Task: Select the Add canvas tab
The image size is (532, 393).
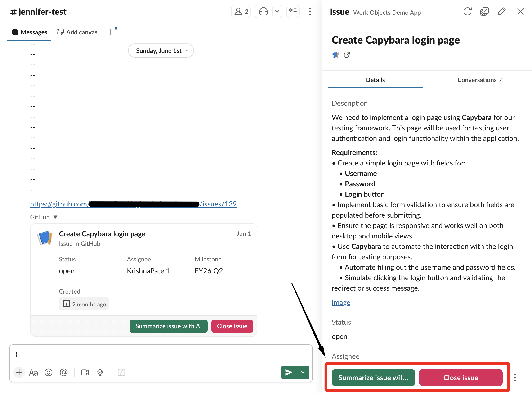Action: 77,32
